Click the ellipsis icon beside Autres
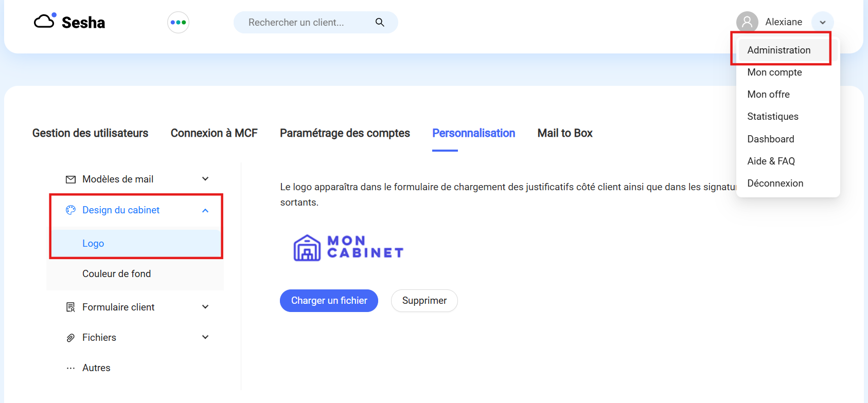 click(x=71, y=368)
